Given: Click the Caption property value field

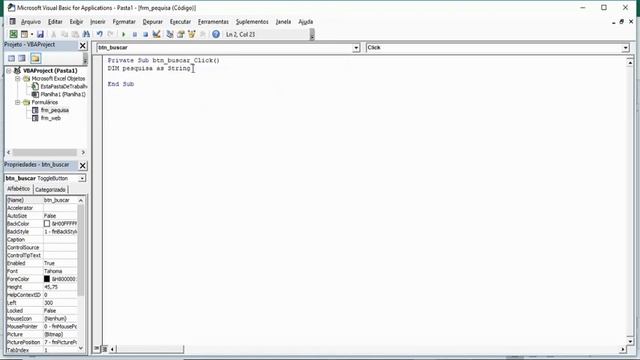Looking at the screenshot, I should (60, 240).
